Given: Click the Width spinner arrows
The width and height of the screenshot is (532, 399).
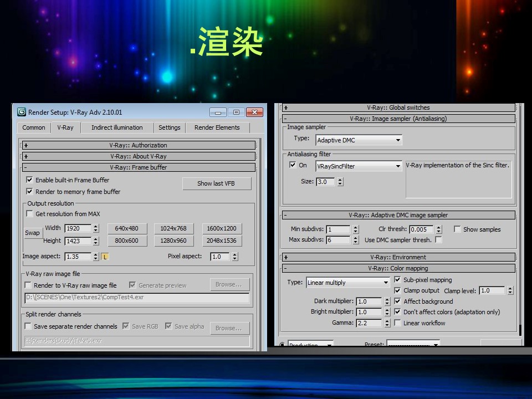Looking at the screenshot, I should click(96, 229).
